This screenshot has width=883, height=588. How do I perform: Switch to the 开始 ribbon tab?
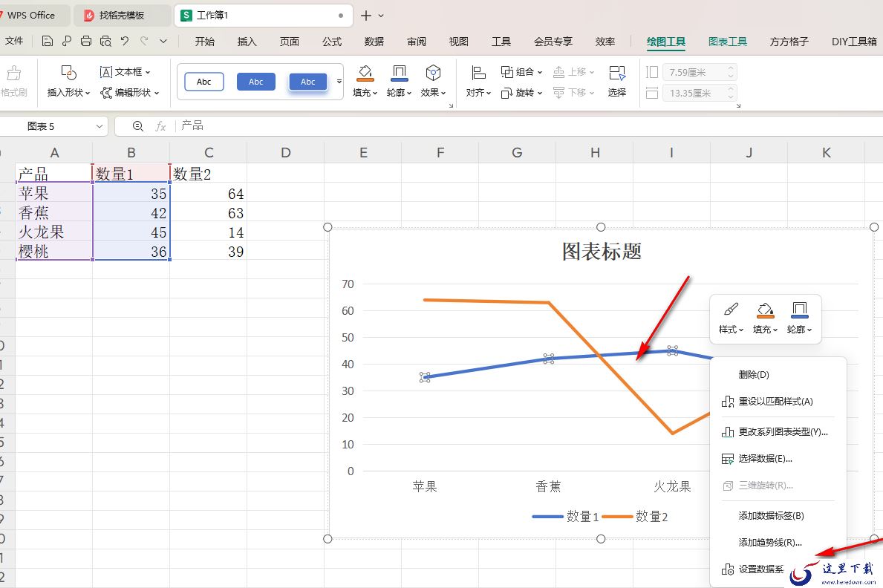pyautogui.click(x=204, y=41)
